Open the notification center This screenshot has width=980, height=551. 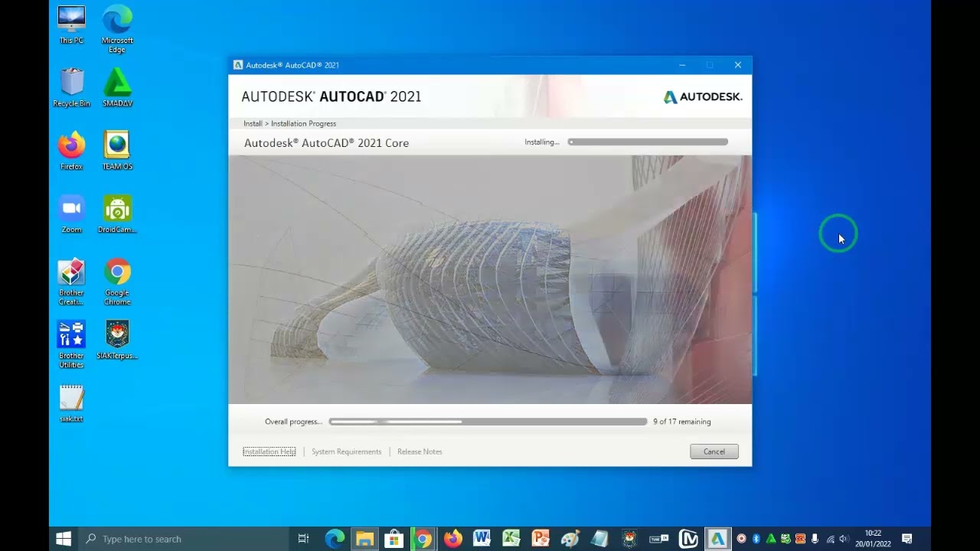[x=907, y=539]
